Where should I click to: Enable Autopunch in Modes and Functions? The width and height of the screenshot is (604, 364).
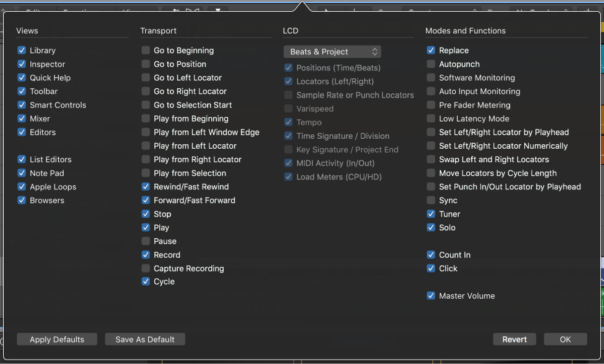[x=430, y=64]
